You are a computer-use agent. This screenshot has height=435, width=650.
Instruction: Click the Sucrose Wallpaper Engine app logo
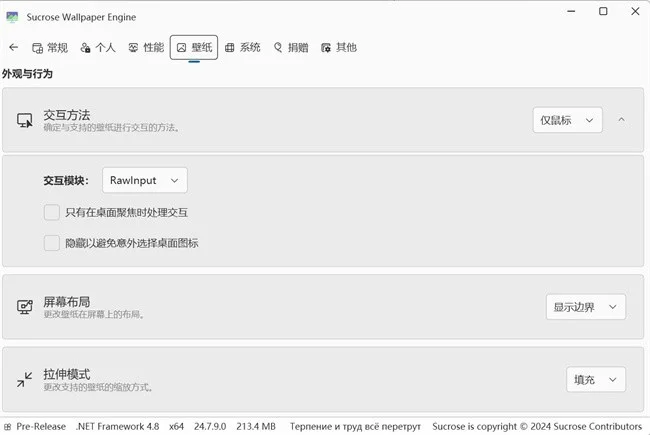coord(12,17)
